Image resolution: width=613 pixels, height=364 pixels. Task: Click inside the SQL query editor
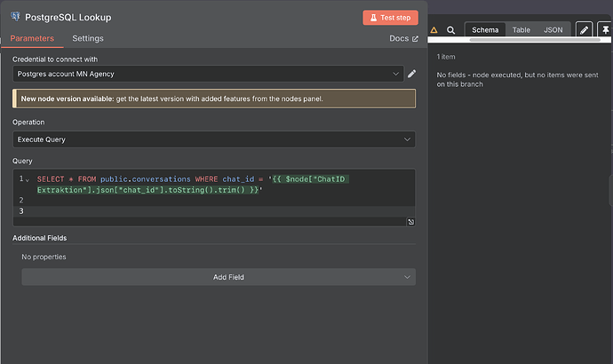[x=214, y=197]
